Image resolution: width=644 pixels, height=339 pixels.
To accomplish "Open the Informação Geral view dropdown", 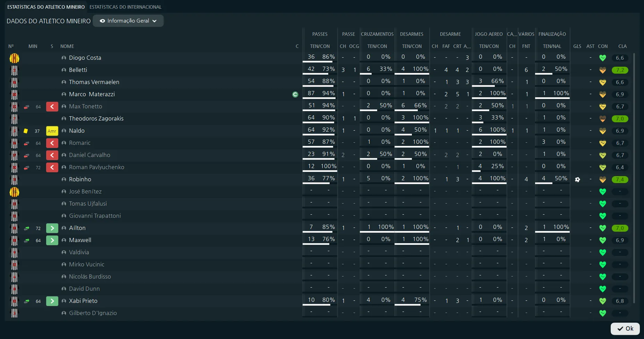I will point(128,21).
